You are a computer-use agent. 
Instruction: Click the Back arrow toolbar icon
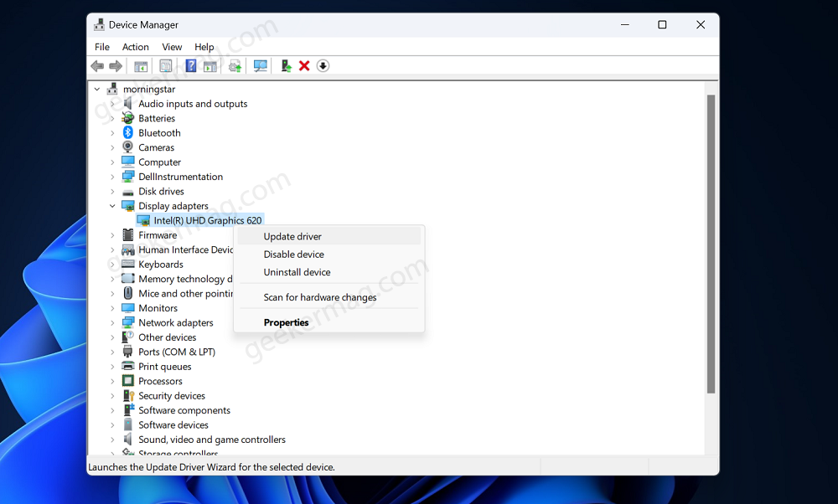click(x=97, y=66)
